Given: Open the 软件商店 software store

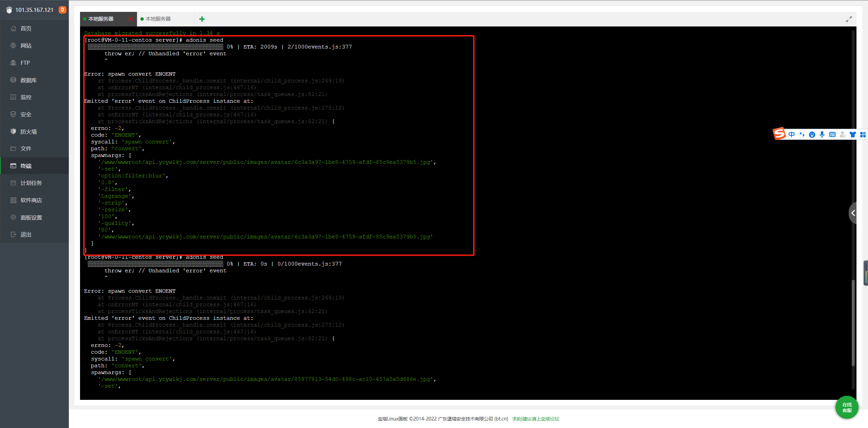Looking at the screenshot, I should (x=31, y=200).
